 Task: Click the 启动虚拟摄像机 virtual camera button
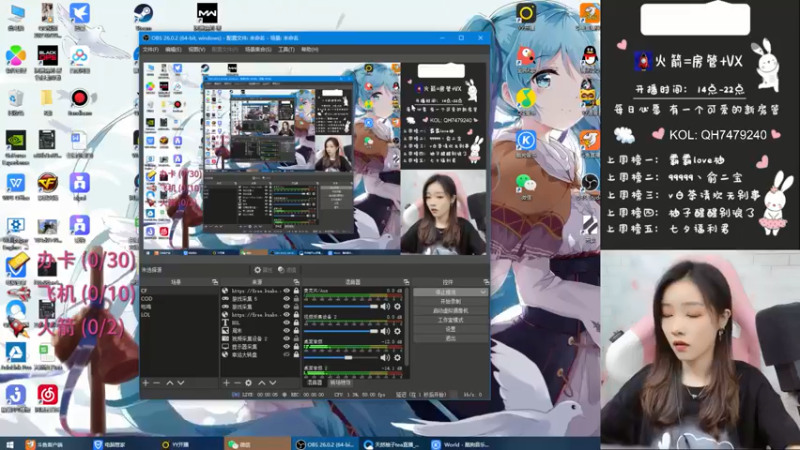coord(451,311)
